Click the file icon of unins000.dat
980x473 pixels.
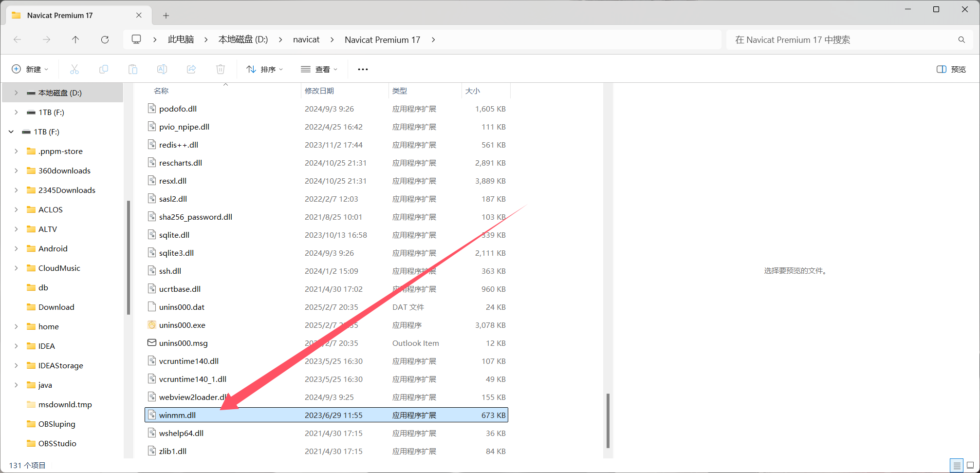point(152,307)
